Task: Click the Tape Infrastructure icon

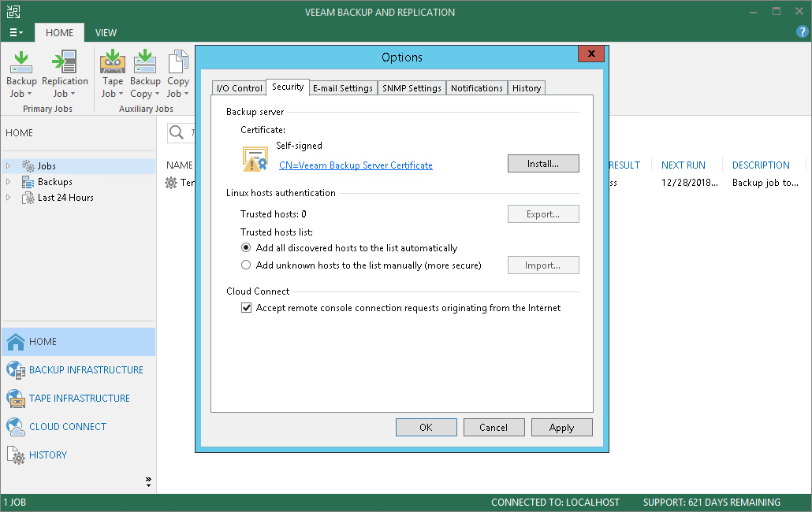Action: pyautogui.click(x=16, y=399)
